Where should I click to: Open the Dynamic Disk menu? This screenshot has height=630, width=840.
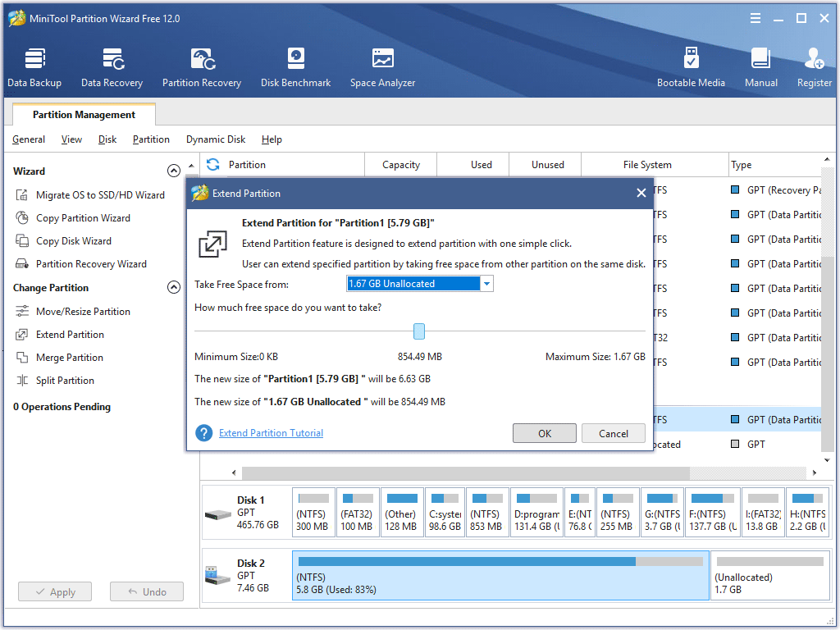coord(216,139)
